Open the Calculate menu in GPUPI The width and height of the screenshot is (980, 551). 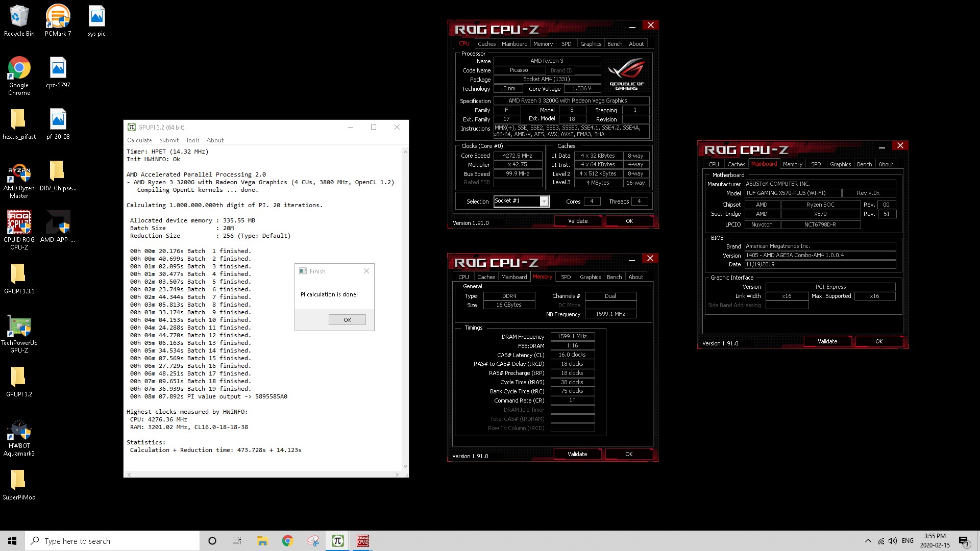(139, 140)
